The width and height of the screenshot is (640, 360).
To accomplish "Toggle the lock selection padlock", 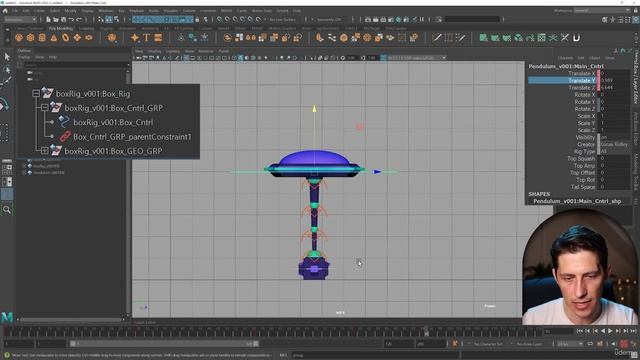I will [x=198, y=19].
